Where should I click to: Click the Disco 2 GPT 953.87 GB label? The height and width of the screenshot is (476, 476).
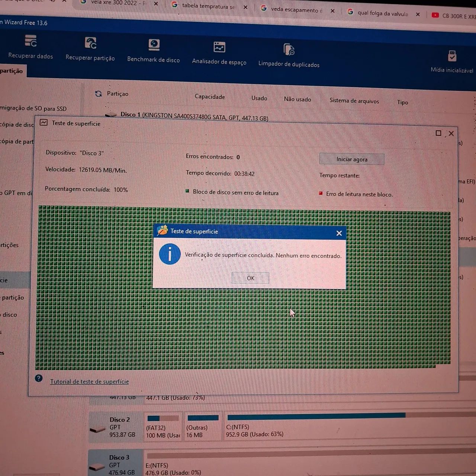pyautogui.click(x=122, y=427)
